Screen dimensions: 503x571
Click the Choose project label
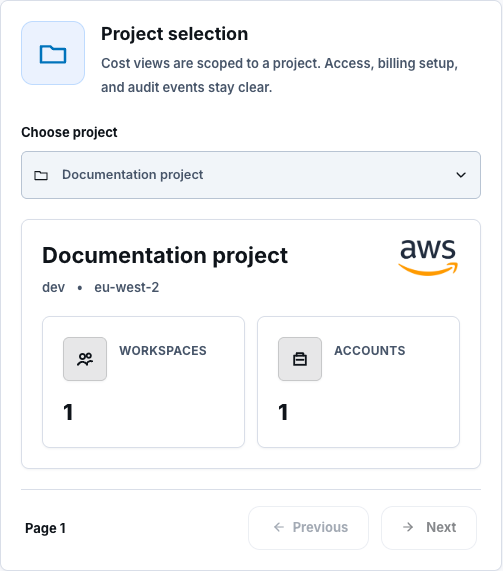(69, 132)
